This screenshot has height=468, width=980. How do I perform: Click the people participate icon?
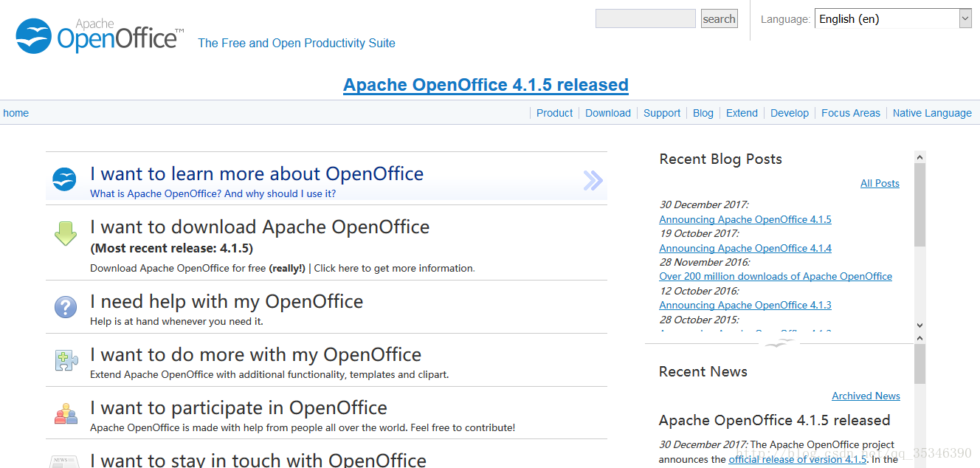click(x=66, y=413)
